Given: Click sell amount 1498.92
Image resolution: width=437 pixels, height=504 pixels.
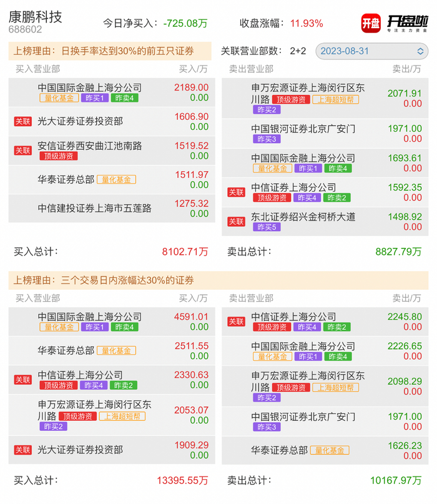Looking at the screenshot, I should click(405, 217).
